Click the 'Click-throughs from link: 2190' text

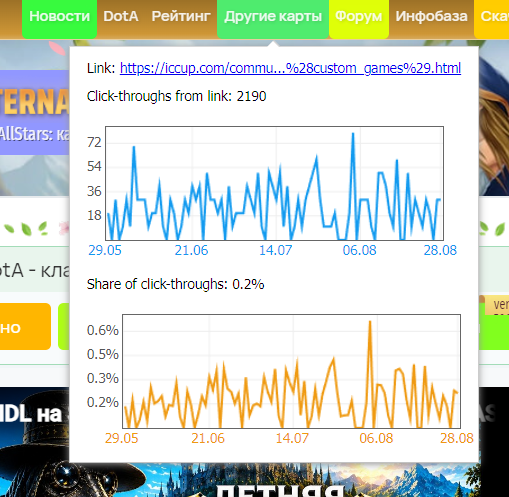(x=176, y=96)
